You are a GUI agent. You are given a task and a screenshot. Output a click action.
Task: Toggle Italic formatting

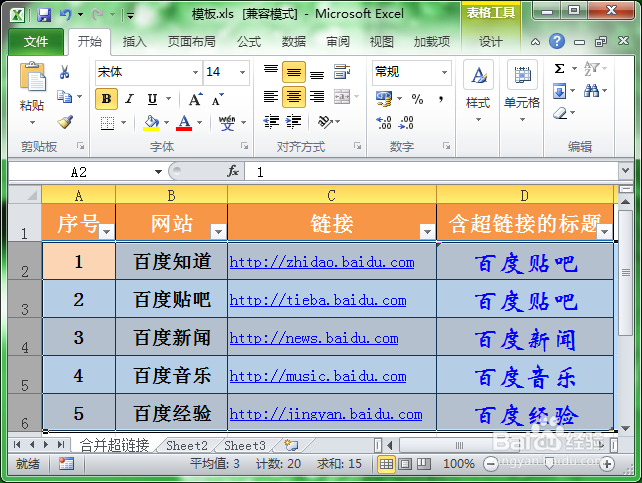(x=130, y=99)
